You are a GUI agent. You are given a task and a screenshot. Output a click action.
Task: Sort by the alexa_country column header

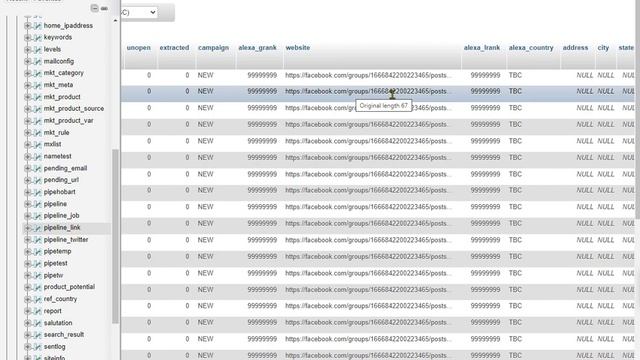pyautogui.click(x=531, y=48)
